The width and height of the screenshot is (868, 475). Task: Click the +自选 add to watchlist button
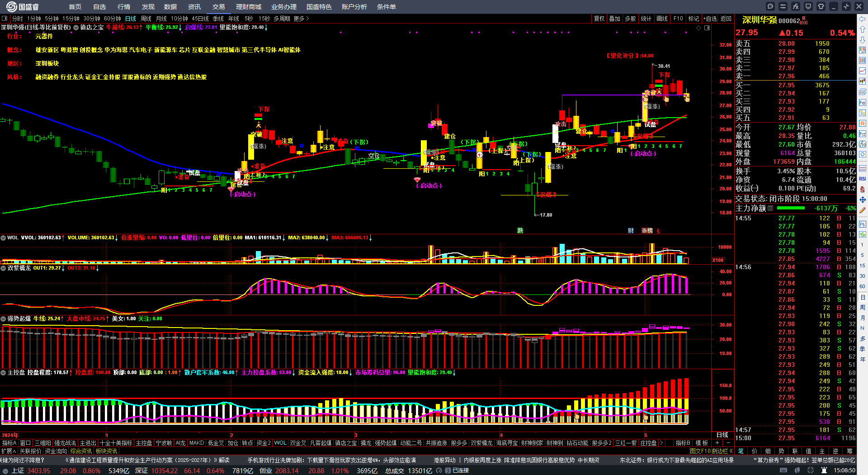[x=710, y=19]
